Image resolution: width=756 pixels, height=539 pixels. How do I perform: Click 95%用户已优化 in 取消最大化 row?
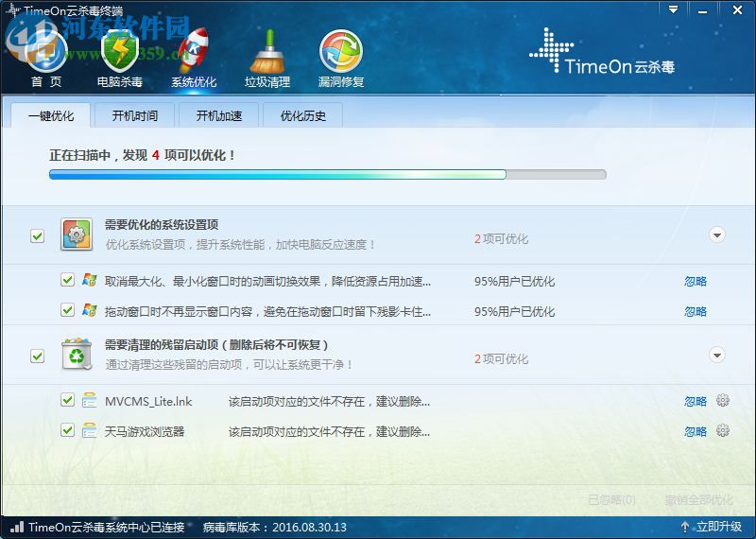click(x=514, y=282)
